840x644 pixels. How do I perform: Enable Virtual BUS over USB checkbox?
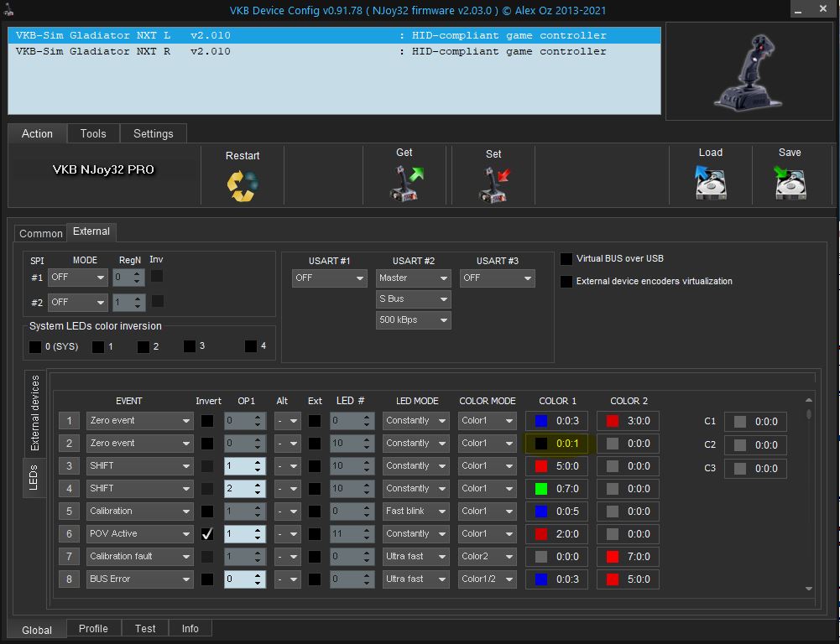point(566,258)
